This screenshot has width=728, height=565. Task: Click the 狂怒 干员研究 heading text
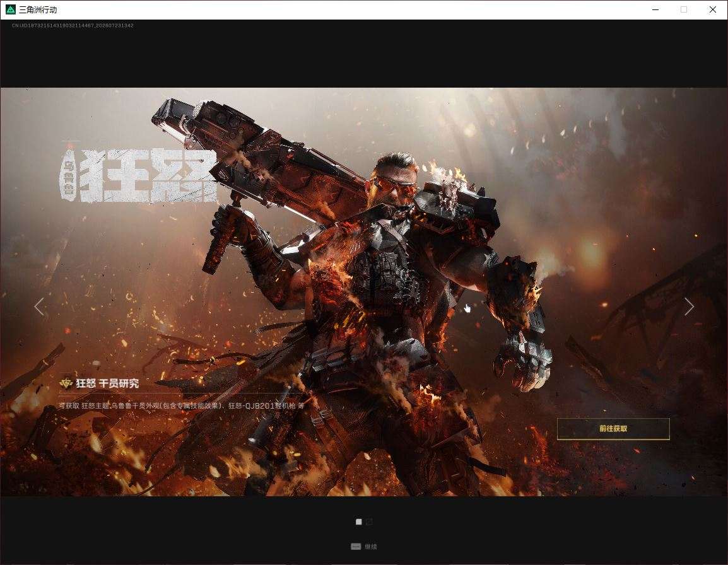coord(107,383)
